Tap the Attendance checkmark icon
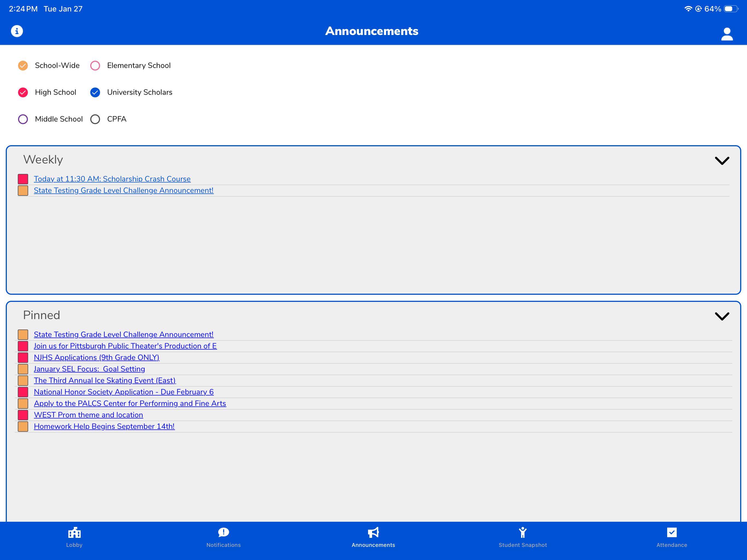The height and width of the screenshot is (560, 747). [x=672, y=533]
